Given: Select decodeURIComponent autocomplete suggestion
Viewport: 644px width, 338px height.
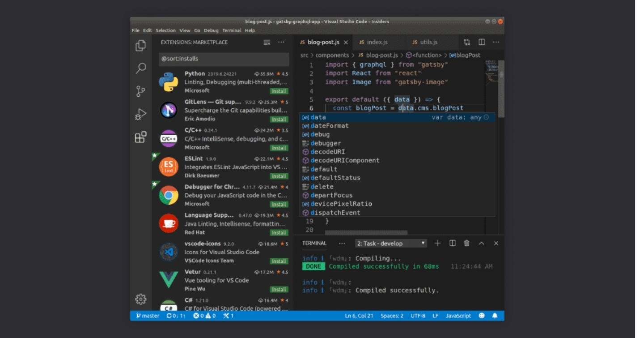Looking at the screenshot, I should [x=397, y=160].
